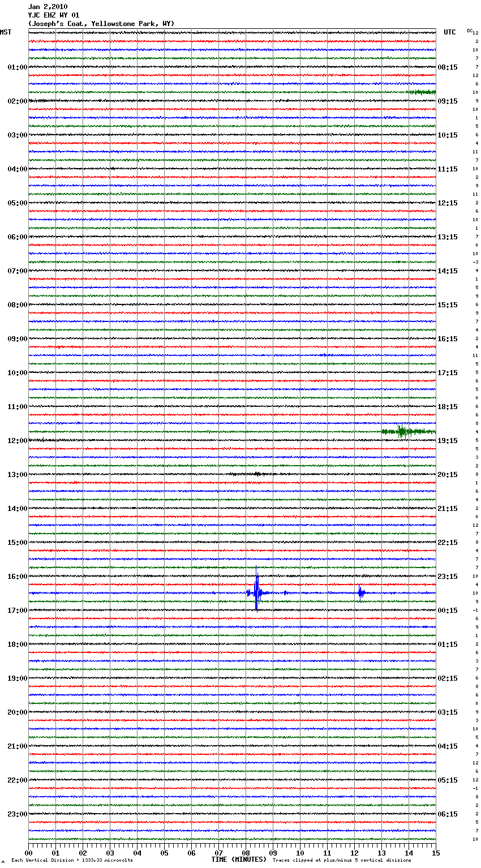Select the 23:00 MST time label
The width and height of the screenshot is (481, 868).
18,814
